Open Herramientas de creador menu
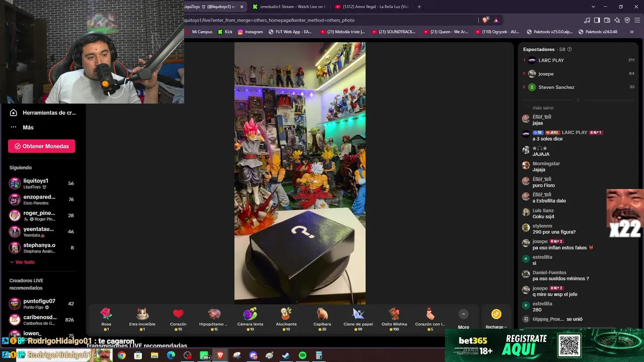 pyautogui.click(x=43, y=113)
